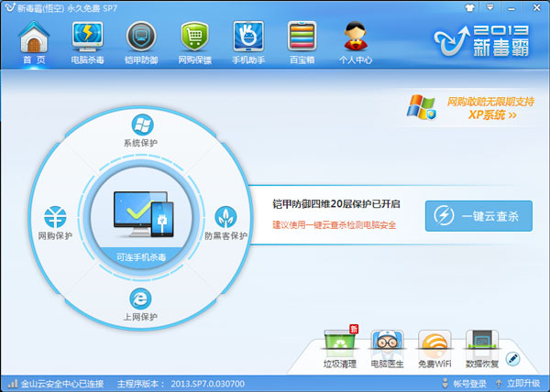Open 免费WiFi tool
Screen dimensions: 550x392
(x=434, y=349)
